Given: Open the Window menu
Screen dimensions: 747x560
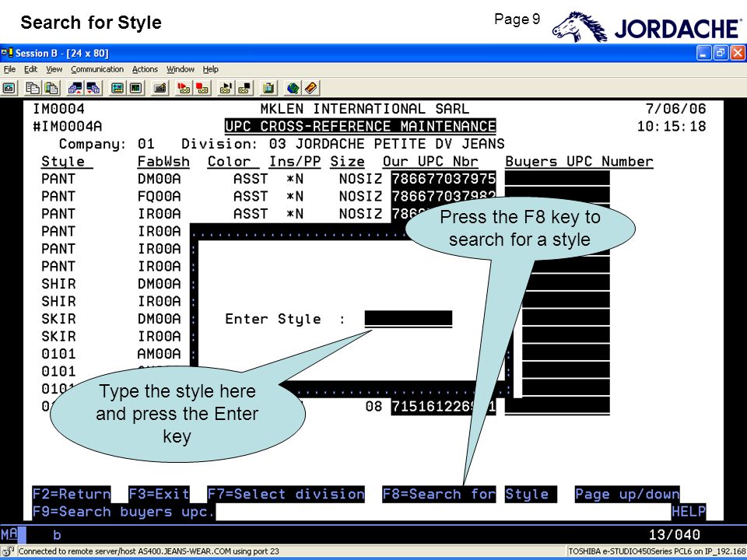Looking at the screenshot, I should (180, 69).
